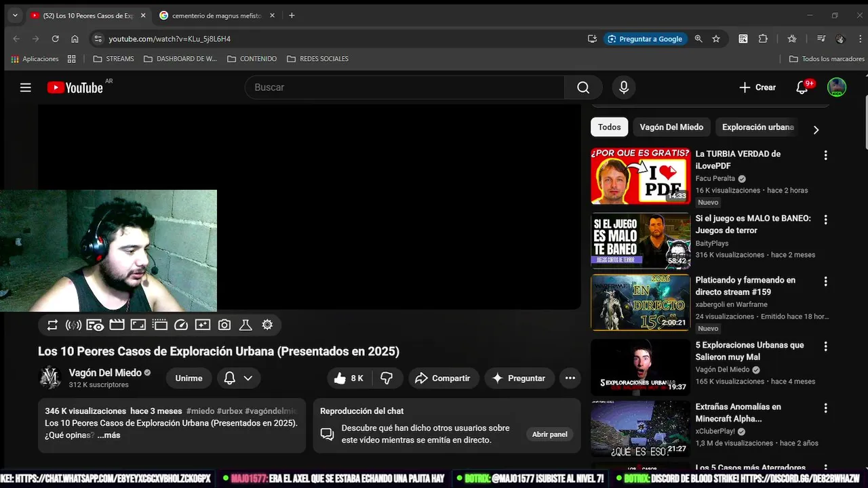Open the browser zoom magnifier icon
868x488 pixels.
[698, 39]
